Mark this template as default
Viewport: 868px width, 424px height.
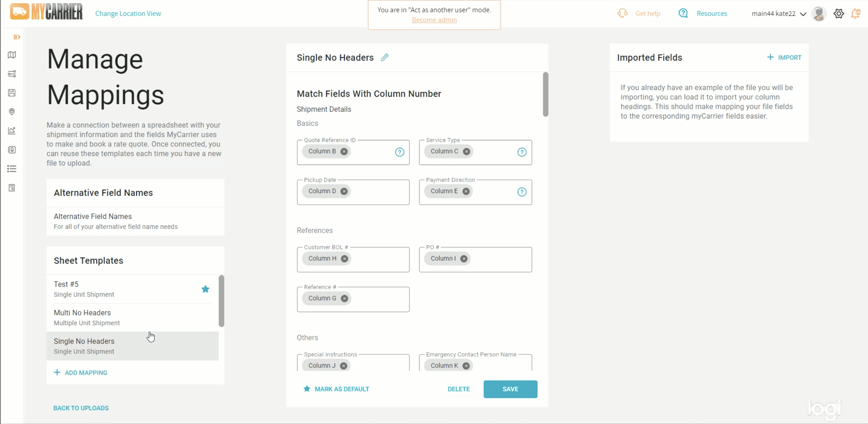(336, 389)
